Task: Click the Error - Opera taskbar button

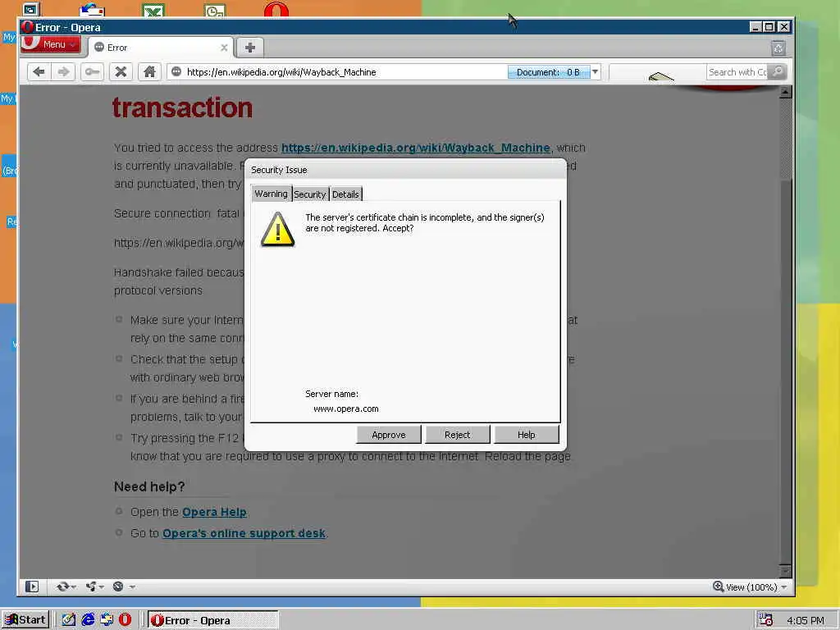Action: click(212, 620)
